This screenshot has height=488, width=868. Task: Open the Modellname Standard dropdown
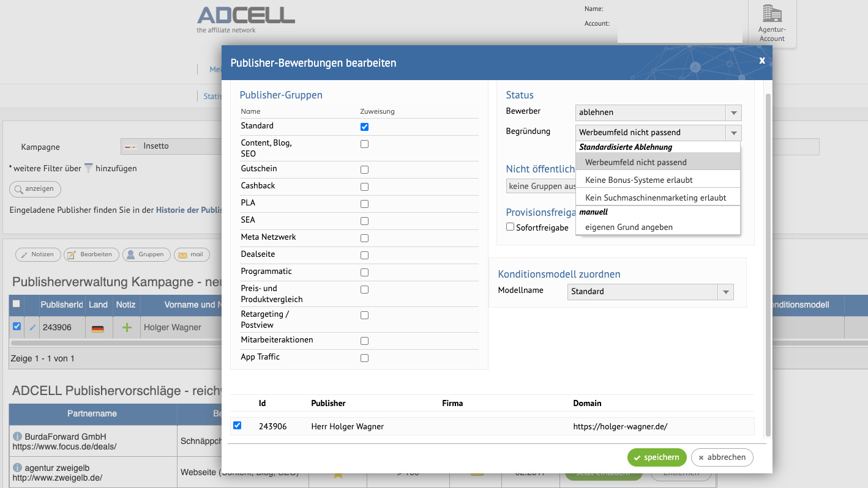click(x=725, y=292)
